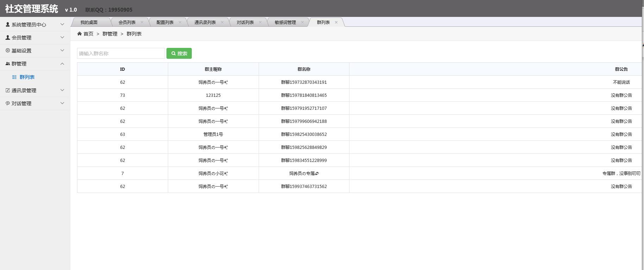644x270 pixels.
Task: Switch to 配置列表 tab
Action: point(165,22)
